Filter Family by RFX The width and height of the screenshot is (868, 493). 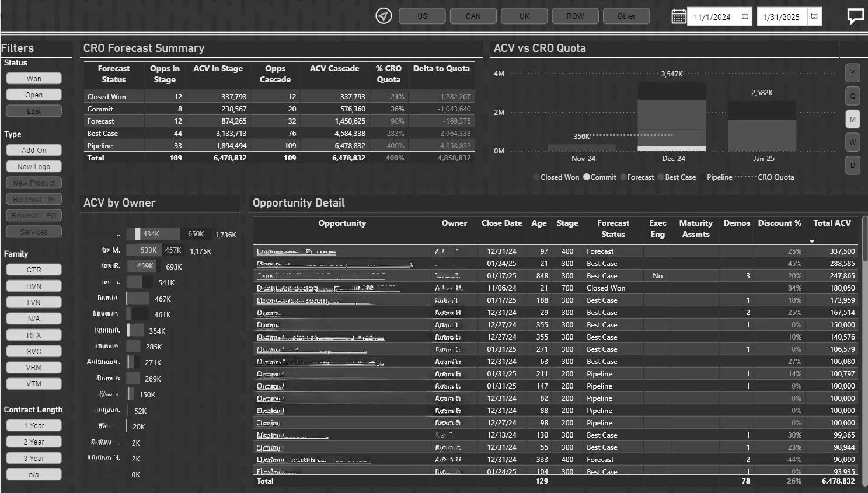tap(34, 335)
